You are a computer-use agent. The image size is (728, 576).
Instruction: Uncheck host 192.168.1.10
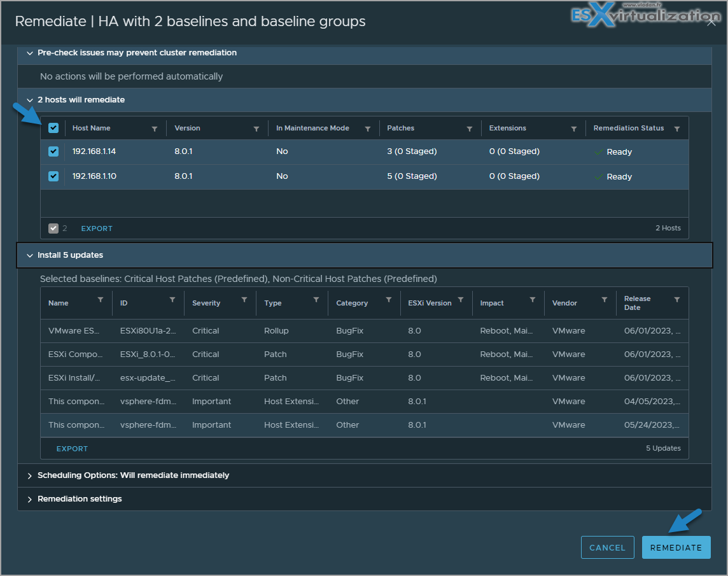pyautogui.click(x=53, y=176)
